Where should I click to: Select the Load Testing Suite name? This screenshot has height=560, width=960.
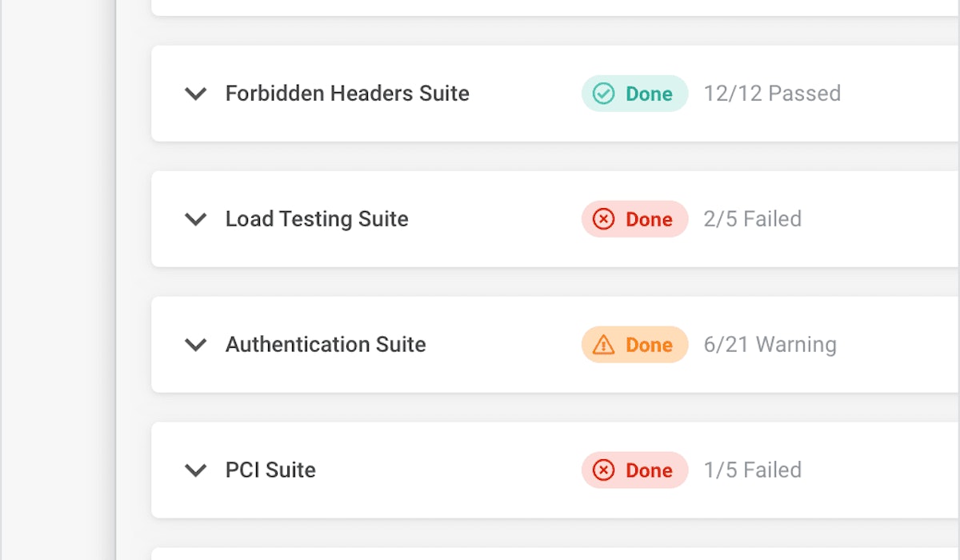(x=317, y=219)
